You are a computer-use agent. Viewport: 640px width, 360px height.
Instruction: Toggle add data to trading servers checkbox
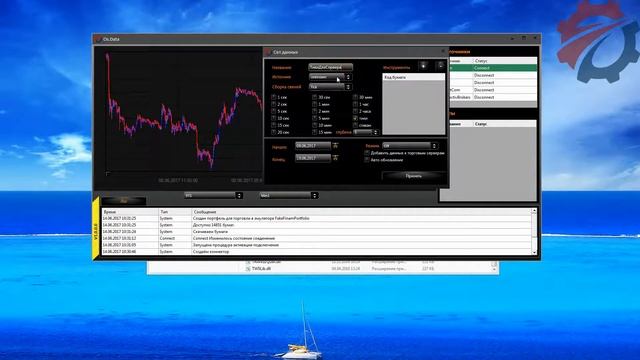point(367,153)
